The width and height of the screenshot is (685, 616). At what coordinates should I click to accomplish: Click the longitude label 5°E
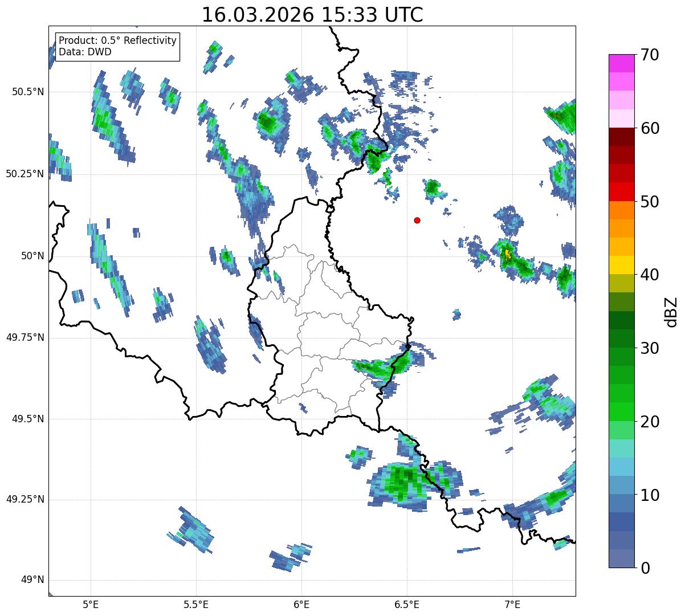coord(91,604)
